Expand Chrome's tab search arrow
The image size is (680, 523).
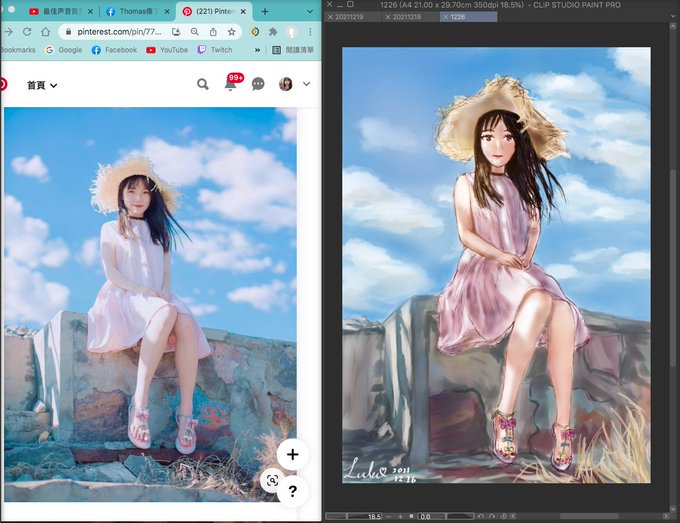pos(310,12)
